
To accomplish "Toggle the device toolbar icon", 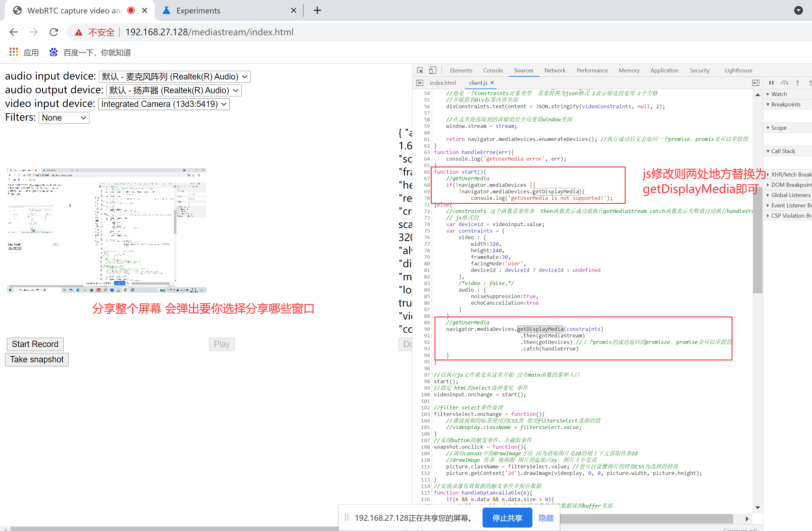I will click(x=432, y=70).
